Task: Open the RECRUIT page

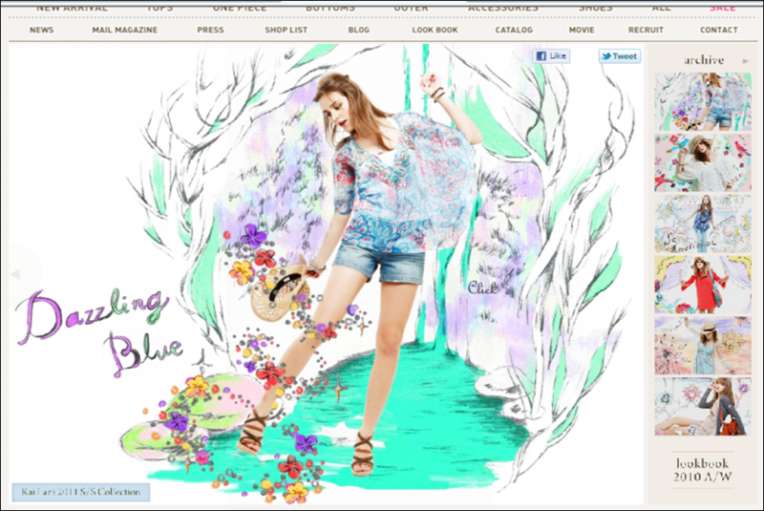Action: coord(646,30)
